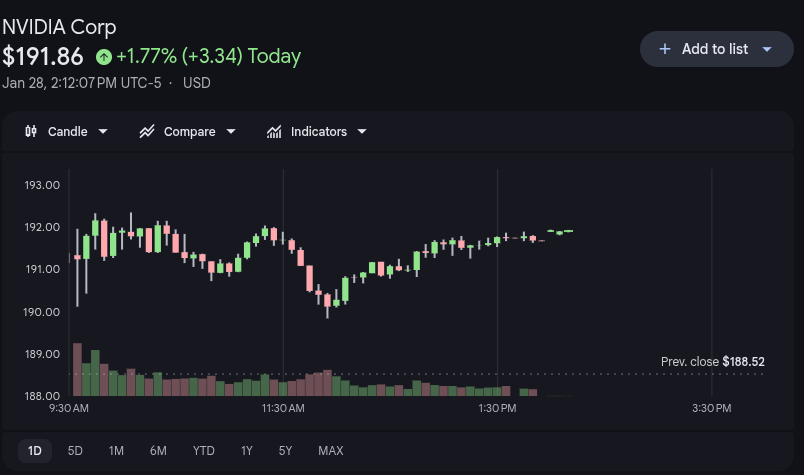The image size is (804, 475).
Task: Select the YTD range tab
Action: (x=203, y=451)
